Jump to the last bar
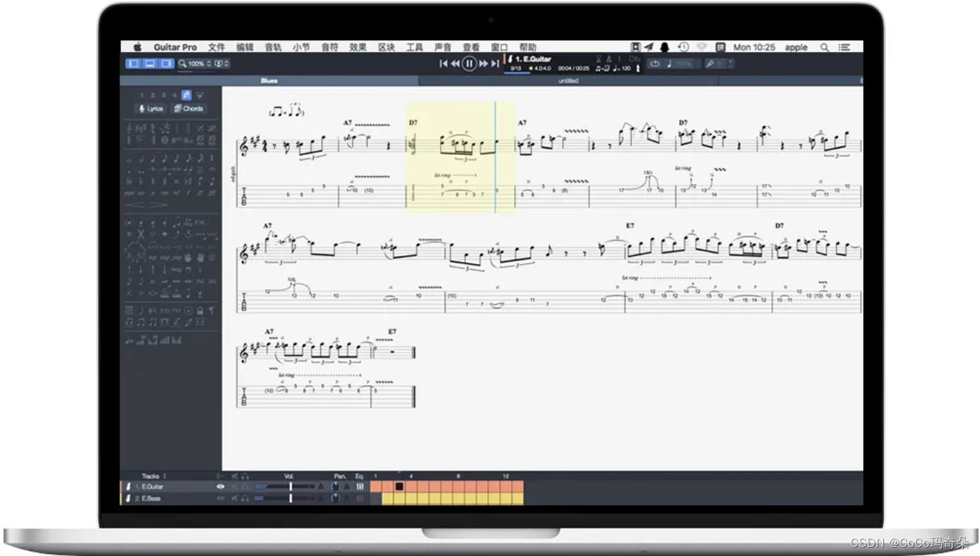 [495, 64]
